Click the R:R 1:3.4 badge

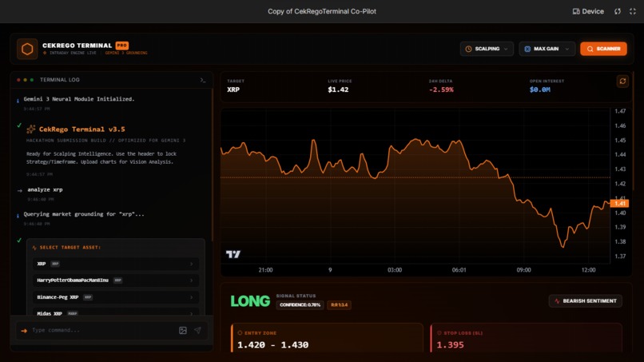point(340,305)
